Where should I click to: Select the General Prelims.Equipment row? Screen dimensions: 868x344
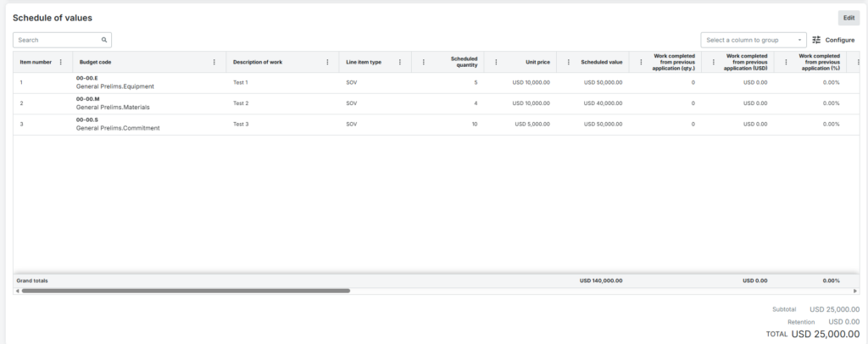114,86
